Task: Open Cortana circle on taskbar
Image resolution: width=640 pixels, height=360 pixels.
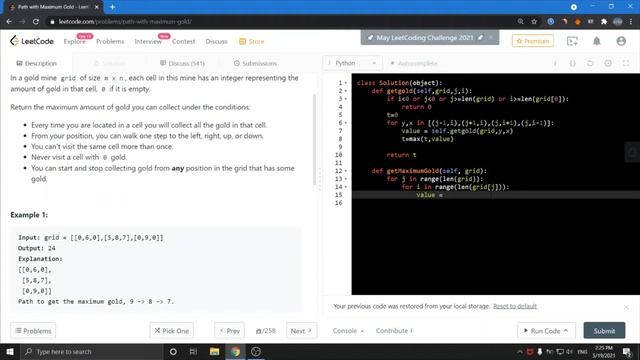Action: coord(173,351)
